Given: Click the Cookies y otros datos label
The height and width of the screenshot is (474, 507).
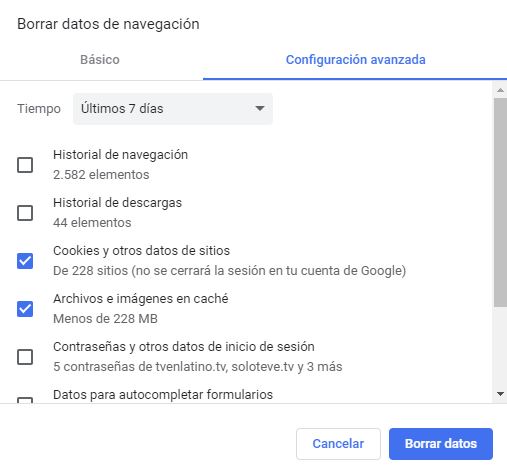Looking at the screenshot, I should click(141, 251).
